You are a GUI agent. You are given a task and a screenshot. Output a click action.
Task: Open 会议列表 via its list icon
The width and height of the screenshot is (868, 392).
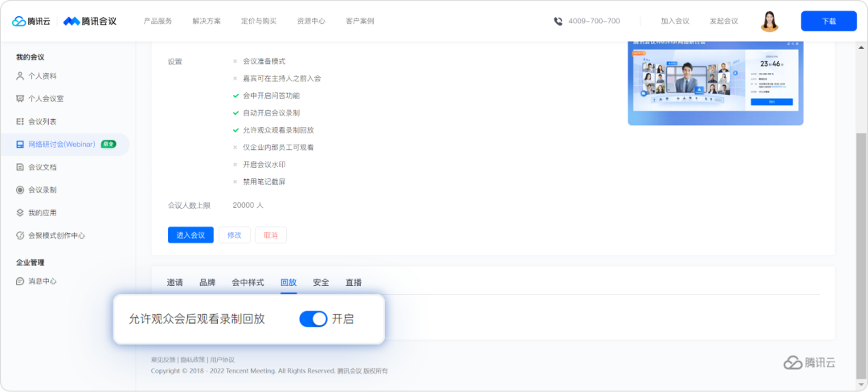click(x=20, y=121)
